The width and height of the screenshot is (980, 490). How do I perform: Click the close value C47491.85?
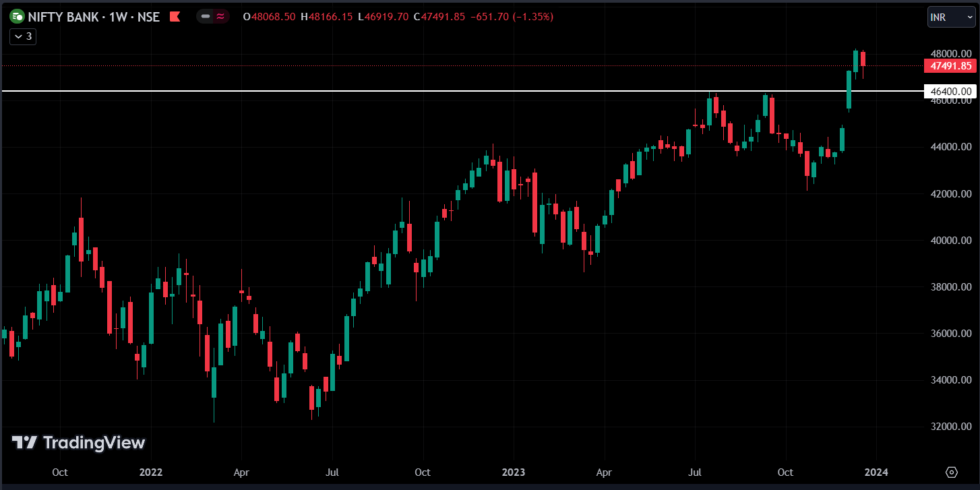click(439, 17)
